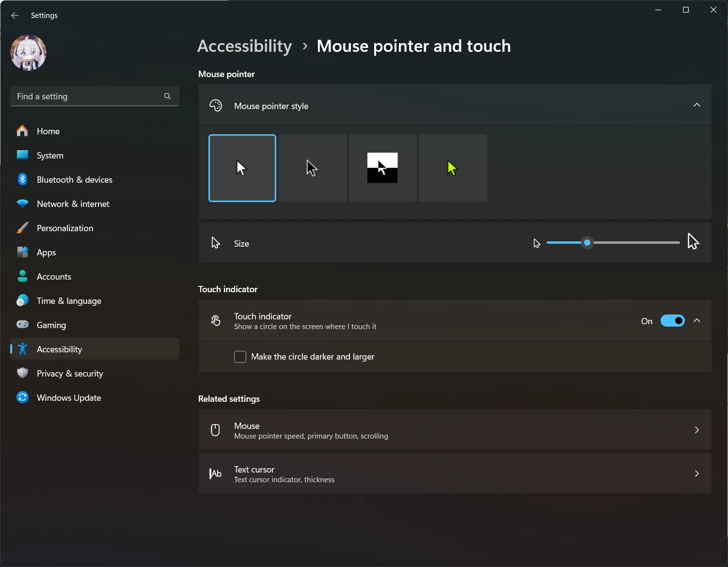Open Windows Update page
The image size is (728, 567).
click(x=95, y=397)
